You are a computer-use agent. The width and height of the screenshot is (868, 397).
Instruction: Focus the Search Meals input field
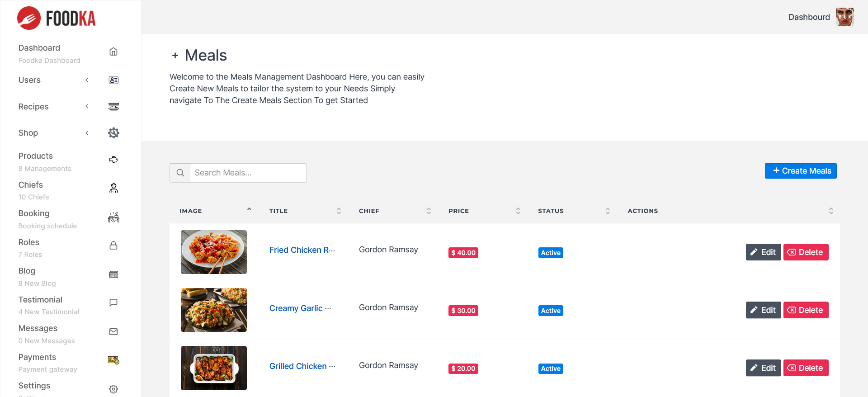(248, 173)
